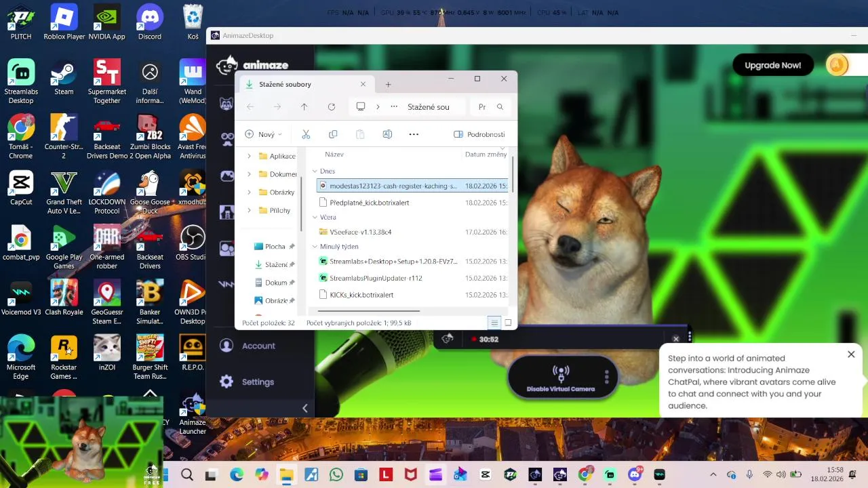
Task: Collapse the Dnes file group
Action: 315,171
